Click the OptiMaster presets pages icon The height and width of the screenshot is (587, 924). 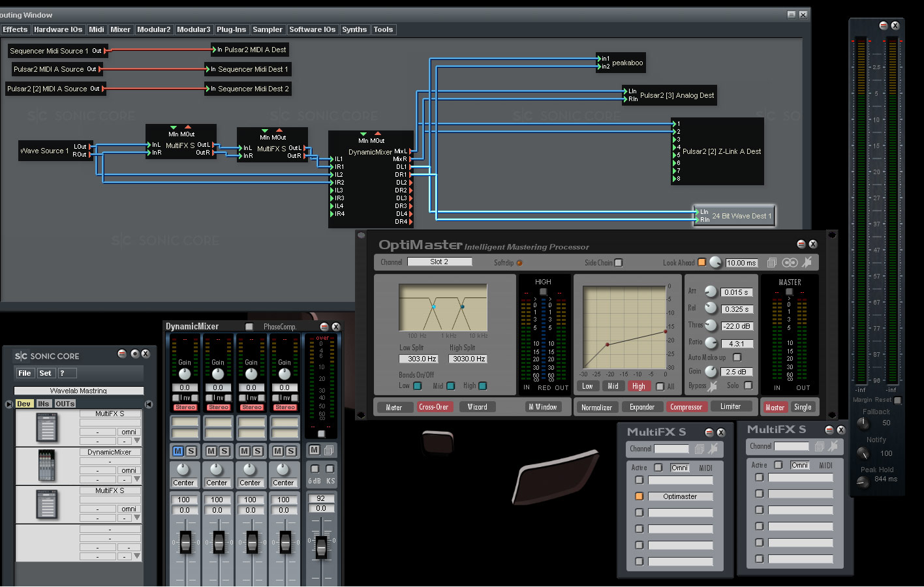pos(771,262)
